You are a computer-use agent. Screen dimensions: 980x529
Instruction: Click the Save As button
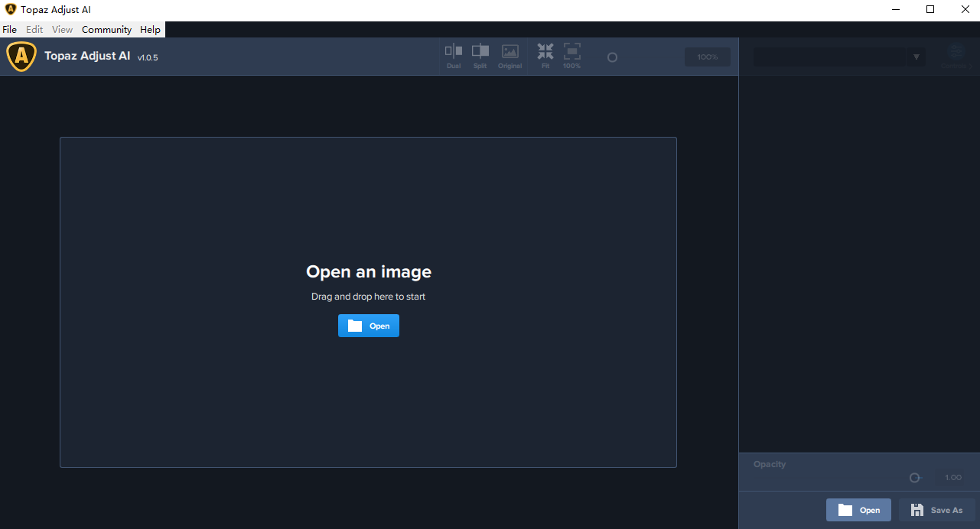[937, 510]
